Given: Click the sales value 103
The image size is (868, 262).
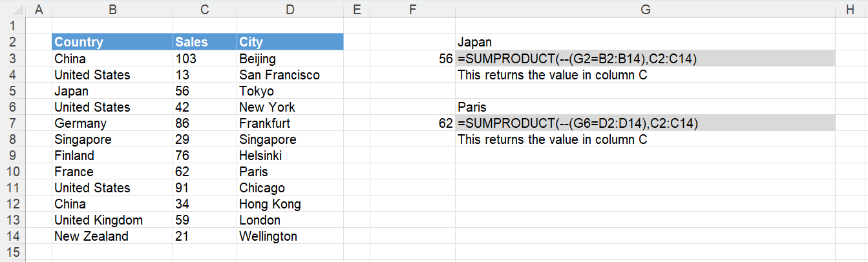Looking at the screenshot, I should point(205,59).
